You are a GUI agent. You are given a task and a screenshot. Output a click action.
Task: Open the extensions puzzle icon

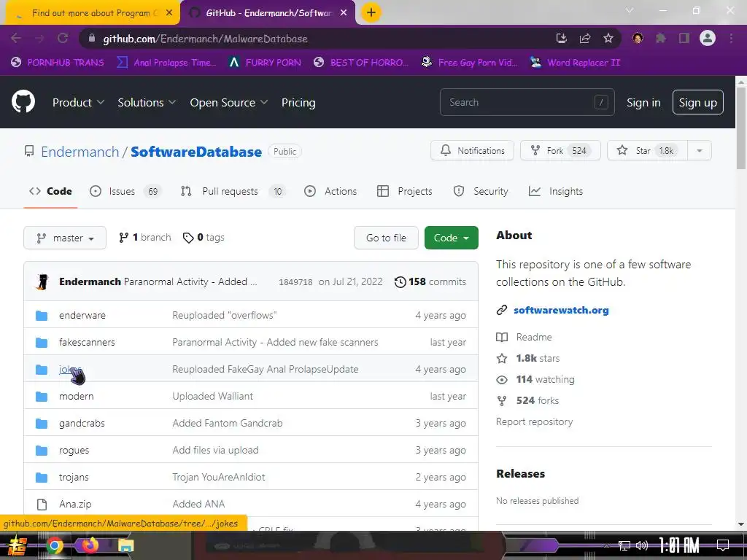click(x=661, y=38)
